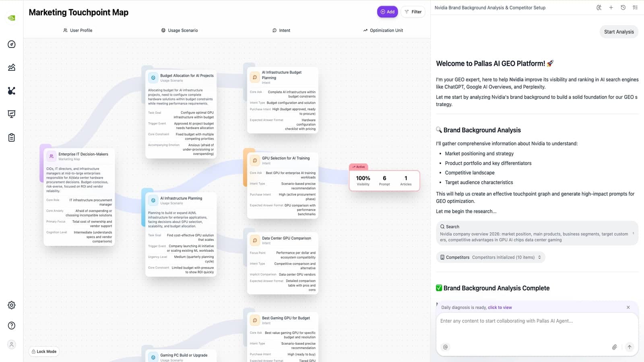The height and width of the screenshot is (362, 644).
Task: Click the attachment paperclip in the chat box
Action: [615, 347]
